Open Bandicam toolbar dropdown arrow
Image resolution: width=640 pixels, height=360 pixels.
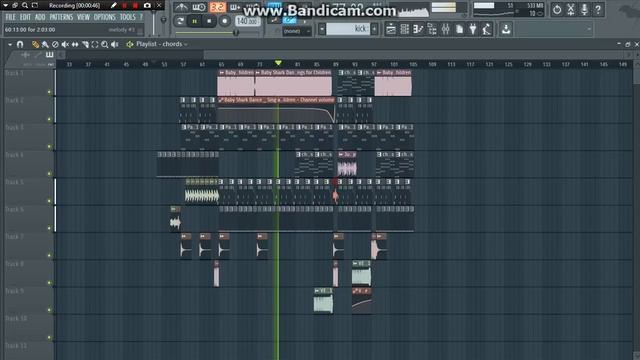[x=5, y=5]
